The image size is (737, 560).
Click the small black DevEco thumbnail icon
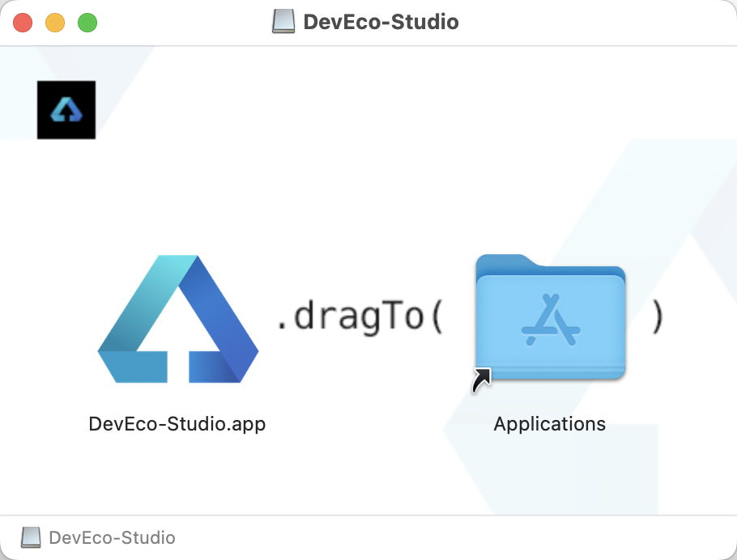[66, 109]
